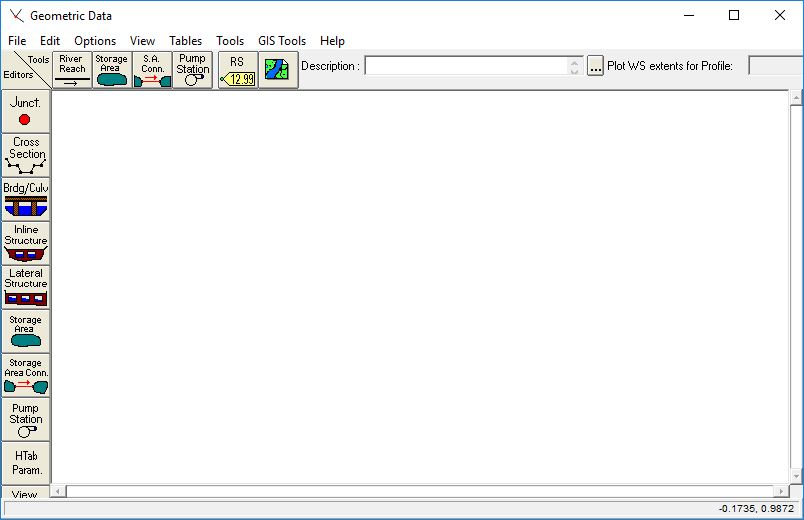The image size is (804, 520).
Task: Open the Storage Area editor in left sidebar
Action: tap(26, 331)
